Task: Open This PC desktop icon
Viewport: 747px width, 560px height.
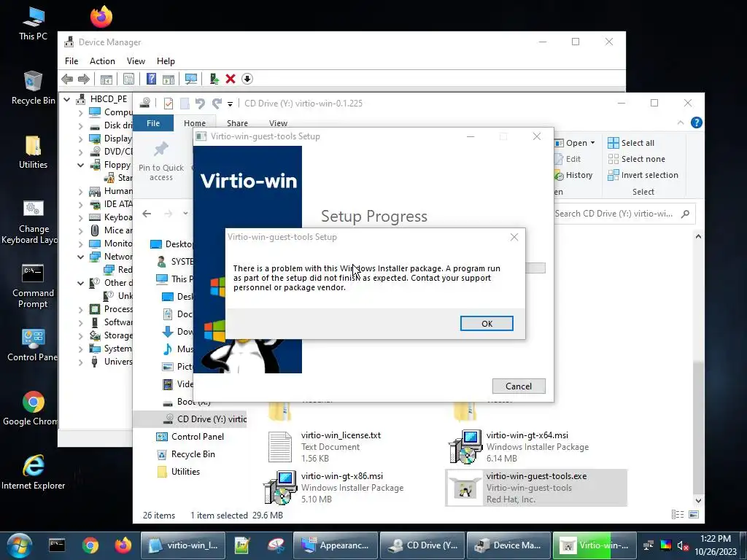Action: (33, 24)
